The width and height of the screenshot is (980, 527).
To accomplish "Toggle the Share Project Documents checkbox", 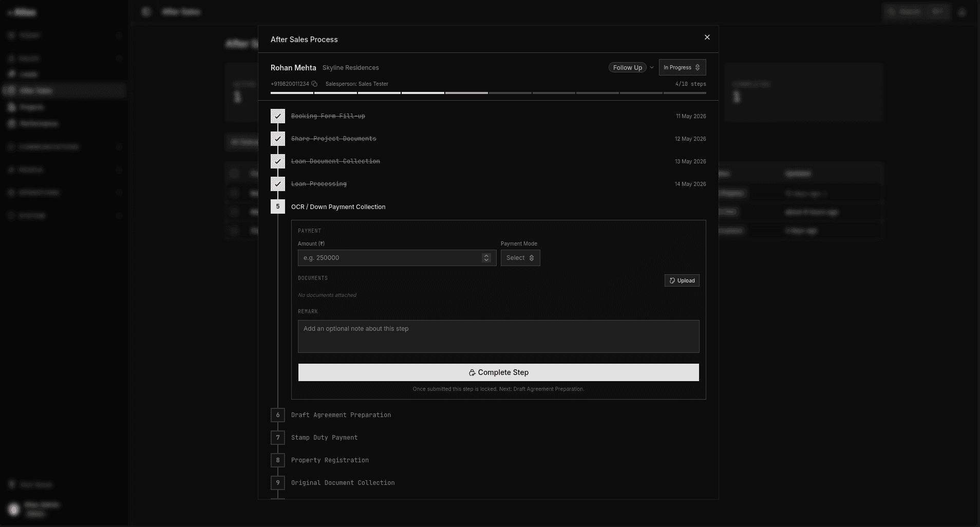I will [x=278, y=139].
